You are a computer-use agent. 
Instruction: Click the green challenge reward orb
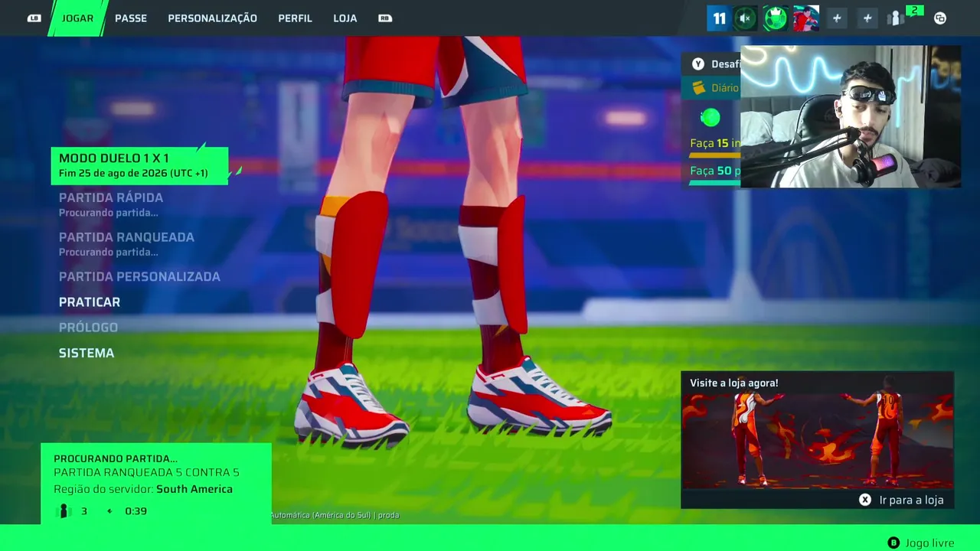click(710, 117)
